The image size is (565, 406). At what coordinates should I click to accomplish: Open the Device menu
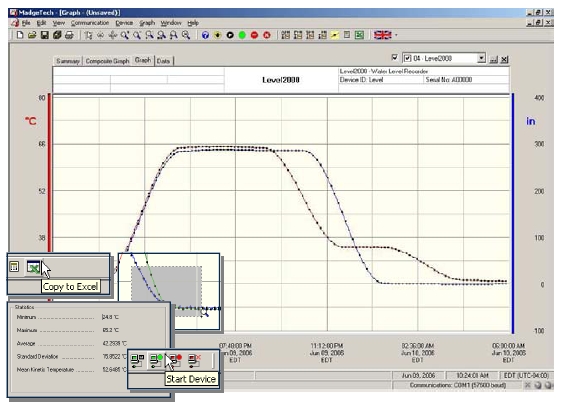124,23
